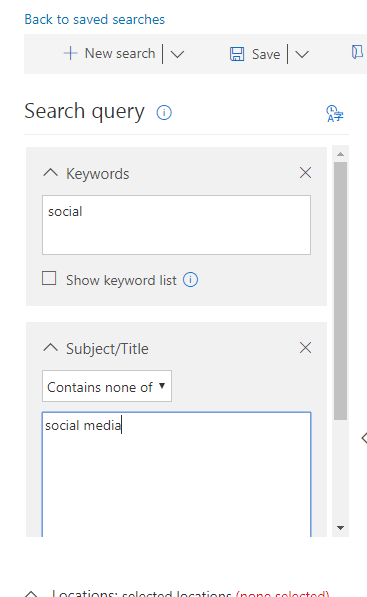Click the floppy disk Save icon
Viewport: 367px width, 597px height.
pos(237,54)
